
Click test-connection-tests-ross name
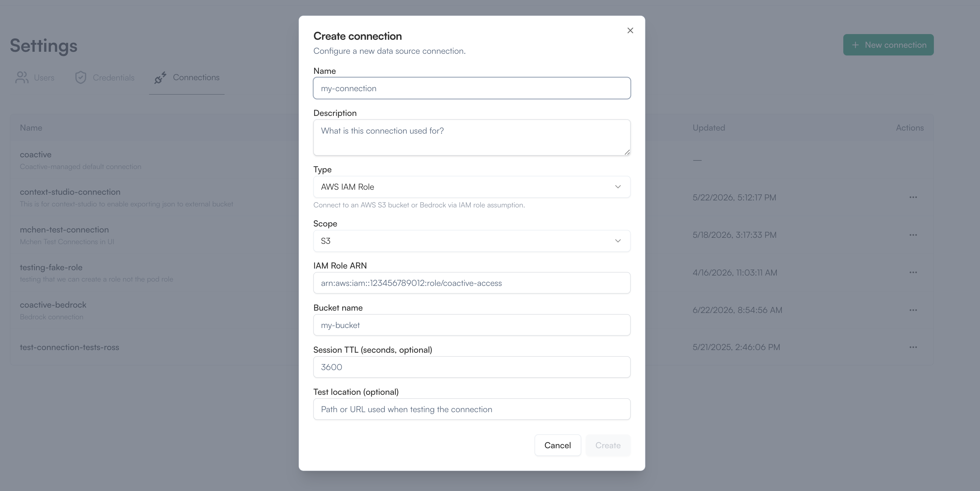pos(69,347)
